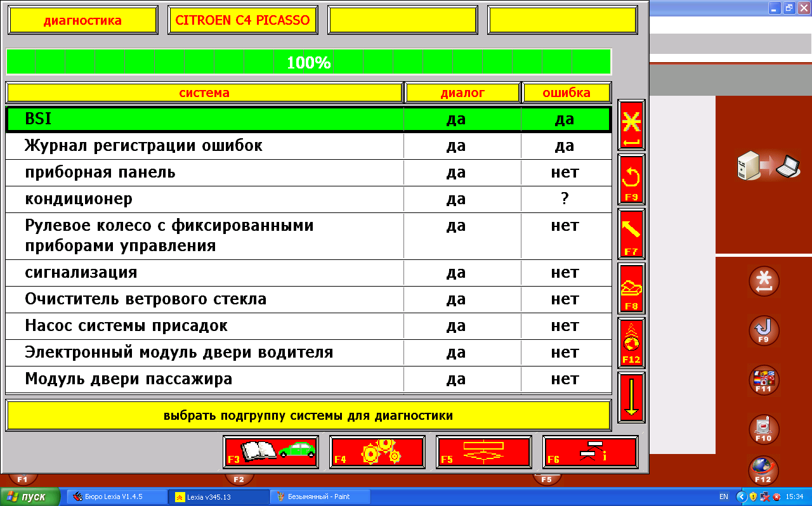This screenshot has width=812, height=506.
Task: Click the CITROEN C4 PICASSO header button
Action: pos(242,20)
